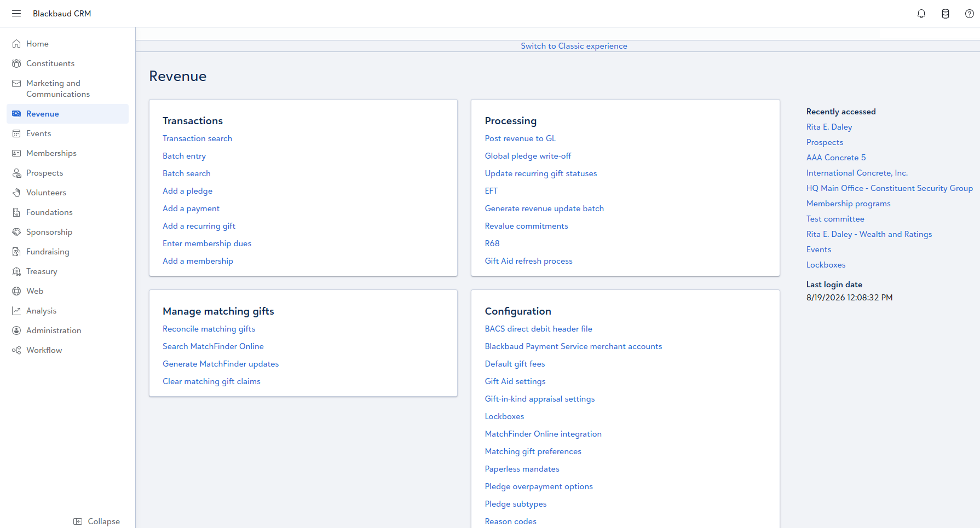The width and height of the screenshot is (980, 528).
Task: Click the database icon in top bar
Action: pos(946,14)
